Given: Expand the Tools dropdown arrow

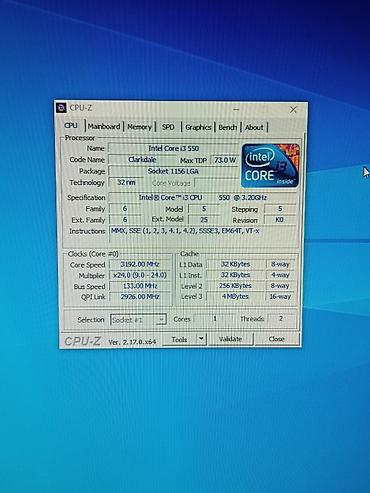Looking at the screenshot, I should 201,339.
